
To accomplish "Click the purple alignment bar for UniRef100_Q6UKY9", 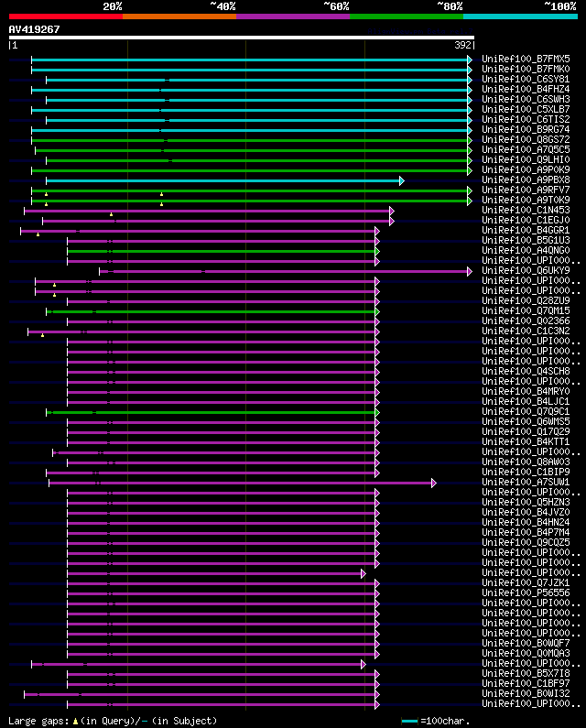I will point(283,272).
